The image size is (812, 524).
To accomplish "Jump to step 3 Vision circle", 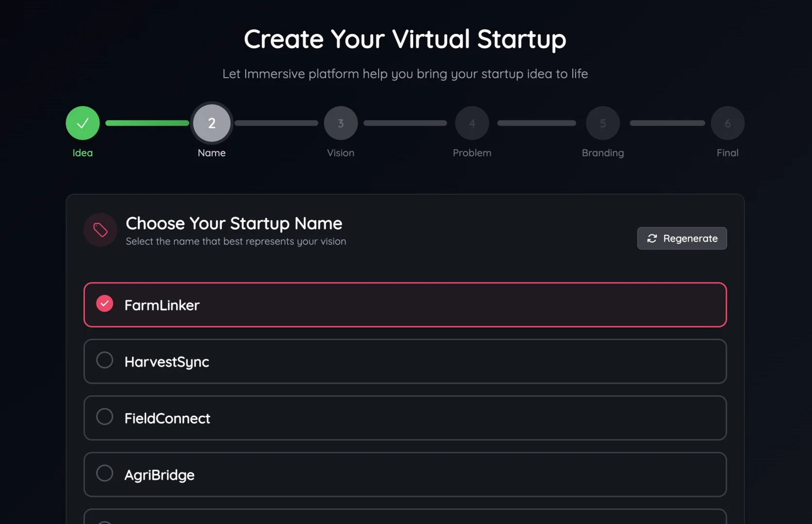I will pyautogui.click(x=341, y=123).
